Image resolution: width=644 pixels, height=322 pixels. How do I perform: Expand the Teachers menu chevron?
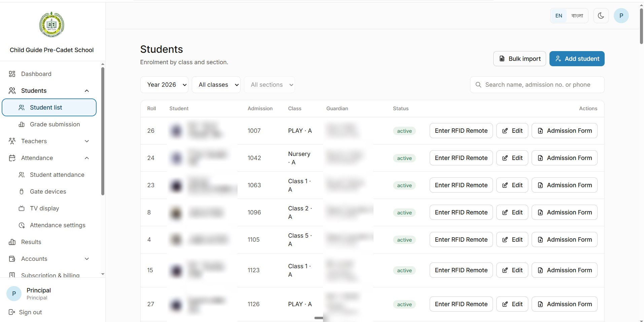87,141
